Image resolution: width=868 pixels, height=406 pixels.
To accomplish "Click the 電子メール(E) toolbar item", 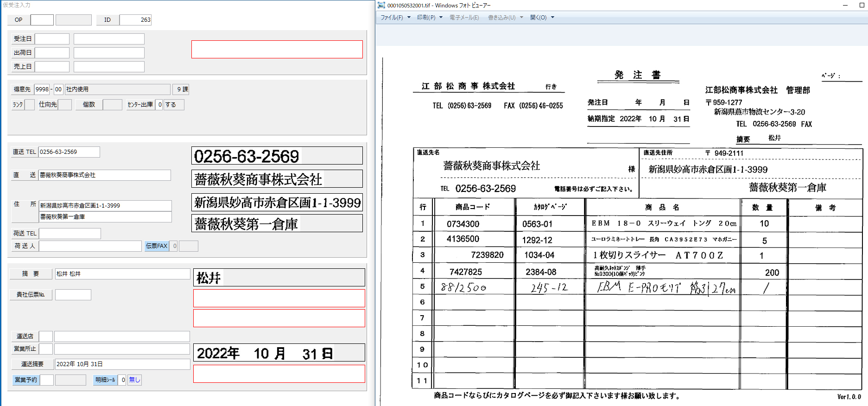I will (x=464, y=18).
